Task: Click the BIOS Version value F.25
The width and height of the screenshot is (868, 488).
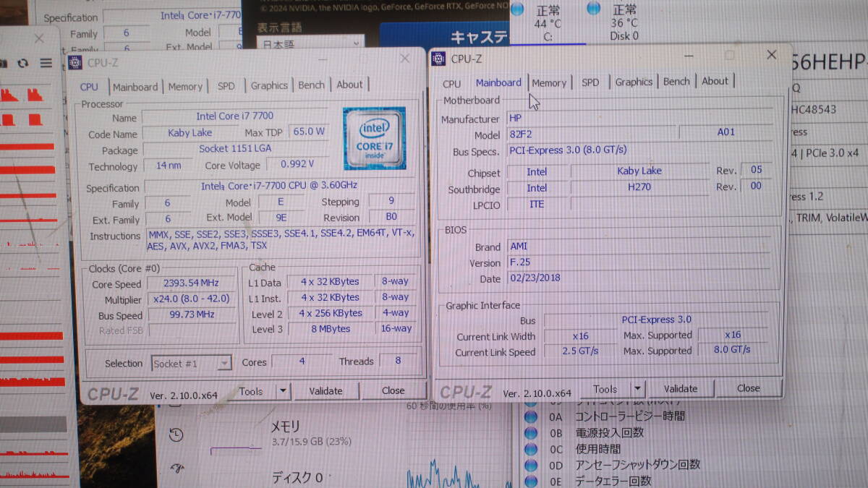Action: [x=639, y=262]
